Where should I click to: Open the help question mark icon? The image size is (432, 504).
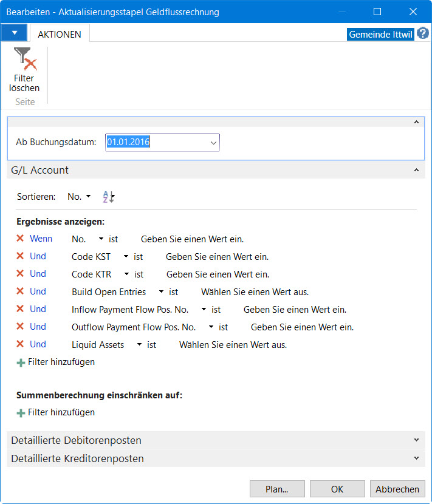point(423,33)
